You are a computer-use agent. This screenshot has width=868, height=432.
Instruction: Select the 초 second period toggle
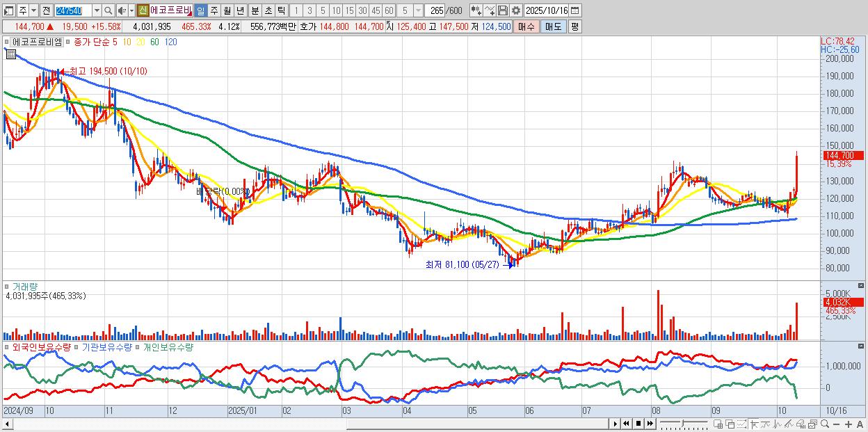coord(268,10)
